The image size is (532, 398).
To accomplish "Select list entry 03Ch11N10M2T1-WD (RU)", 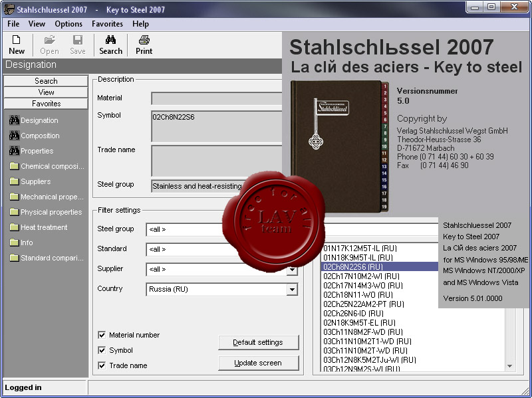I will [x=367, y=342].
